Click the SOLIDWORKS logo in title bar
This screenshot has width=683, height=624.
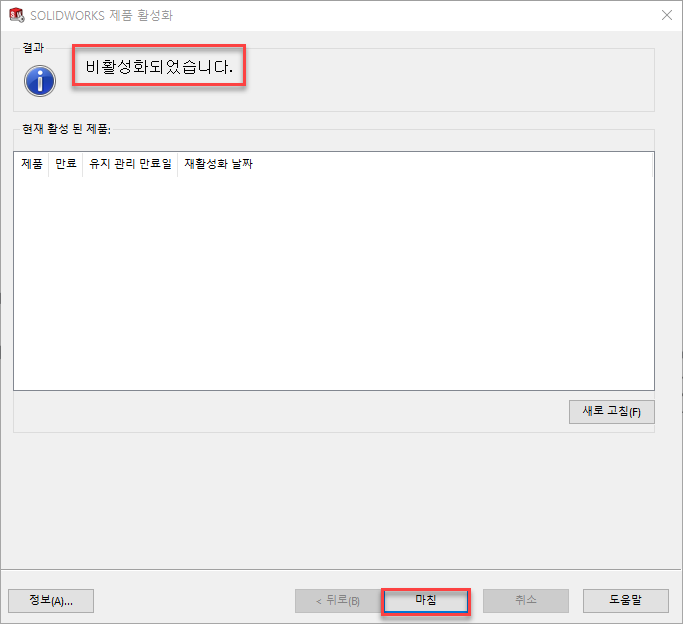coord(17,15)
